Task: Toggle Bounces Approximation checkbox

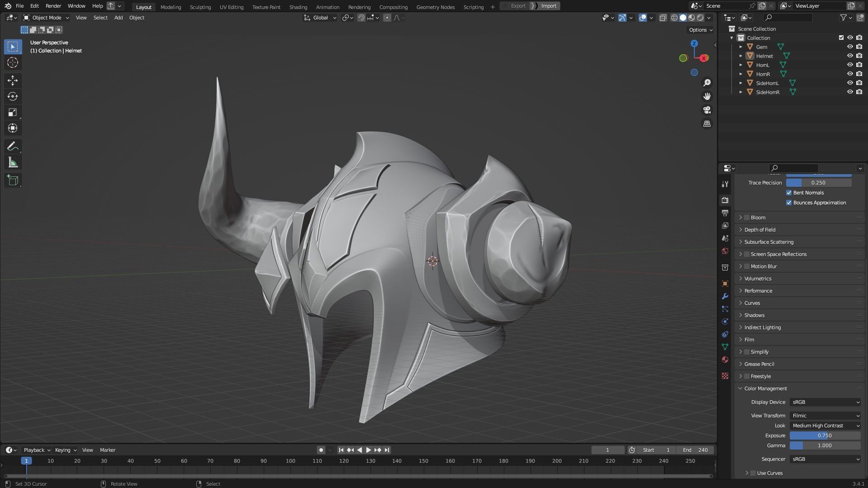Action: (789, 203)
